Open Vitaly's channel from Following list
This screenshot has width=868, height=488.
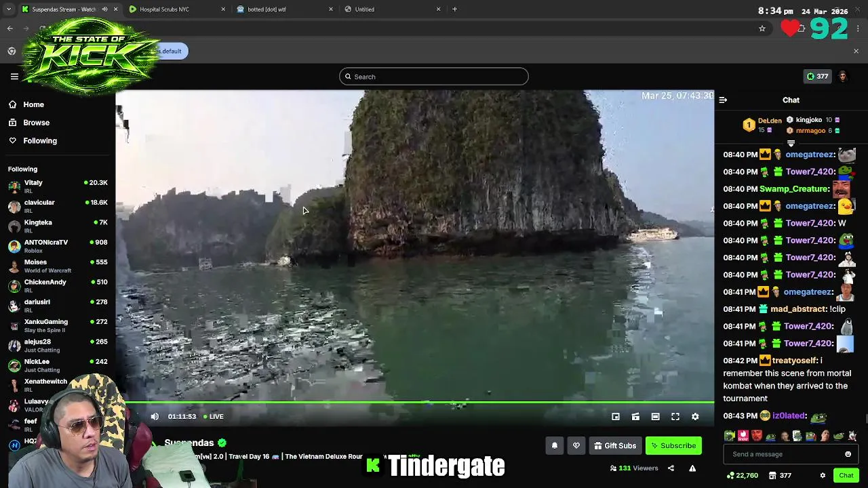58,186
